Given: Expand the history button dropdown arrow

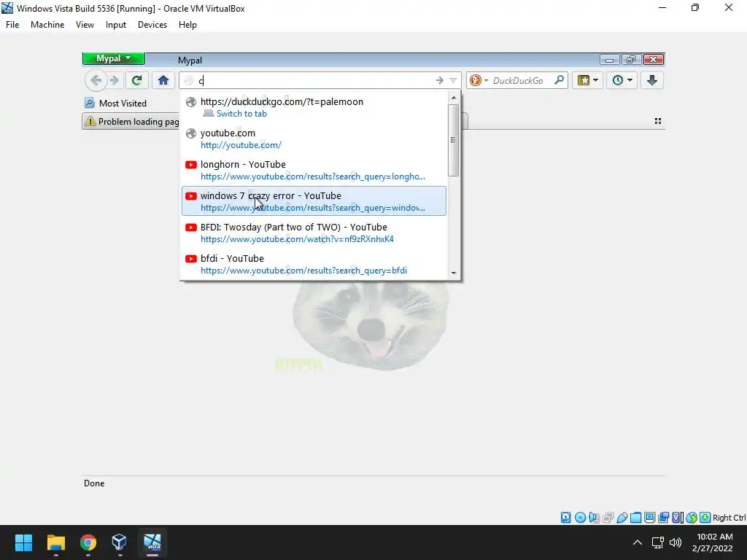Looking at the screenshot, I should (630, 80).
